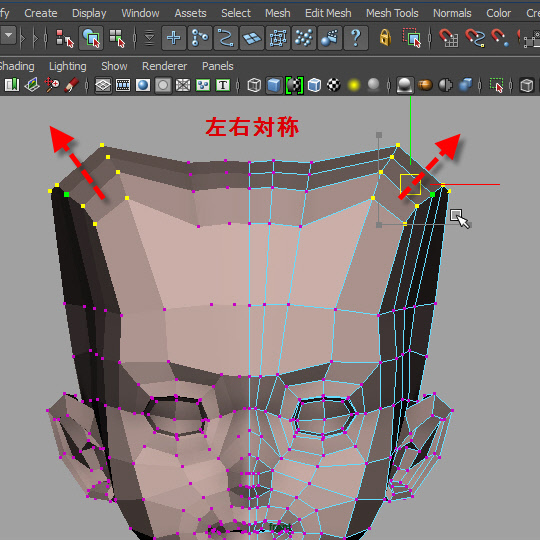This screenshot has width=540, height=540.
Task: Click the X-ray cube icon
Action: (x=527, y=85)
